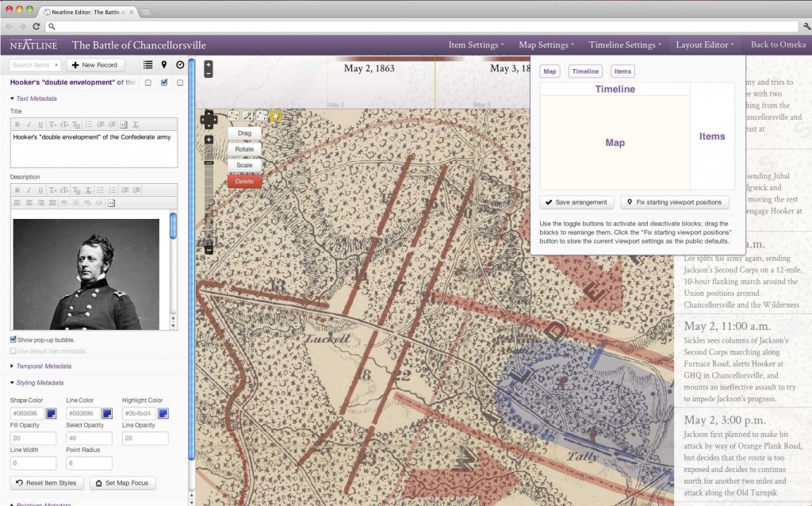Open the Timeline Settings dropdown
Screen dimensions: 812x506
[x=625, y=45]
